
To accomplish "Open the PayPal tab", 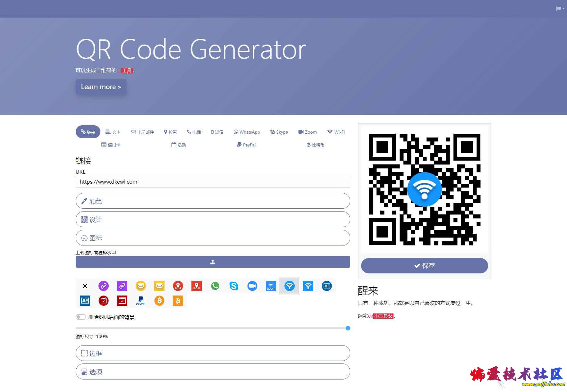I will click(246, 145).
